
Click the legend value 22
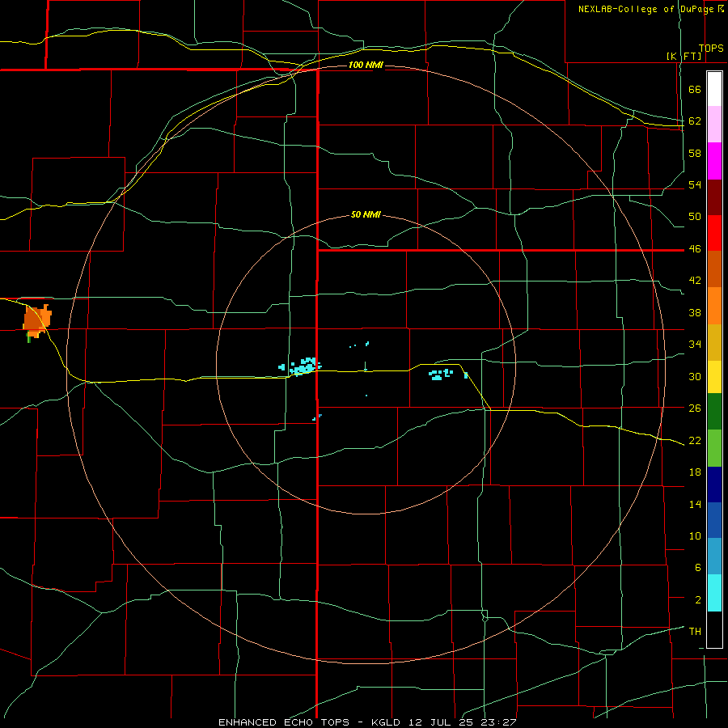click(695, 440)
